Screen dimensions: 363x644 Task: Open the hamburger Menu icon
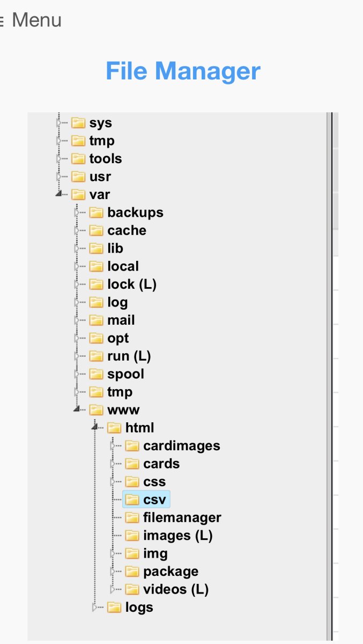2,21
